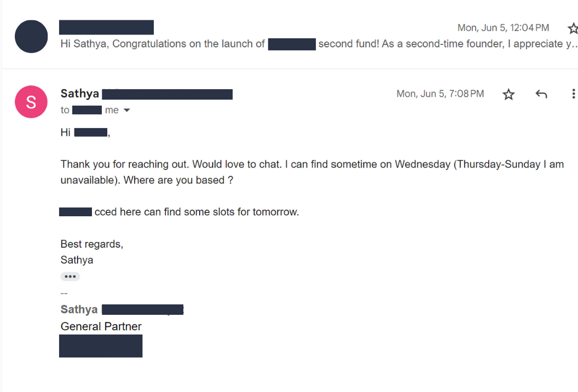Screen dimensions: 578x392
Task: Click the "Mon, Jun 5, 12:04 PM" timestamp
Action: (503, 28)
